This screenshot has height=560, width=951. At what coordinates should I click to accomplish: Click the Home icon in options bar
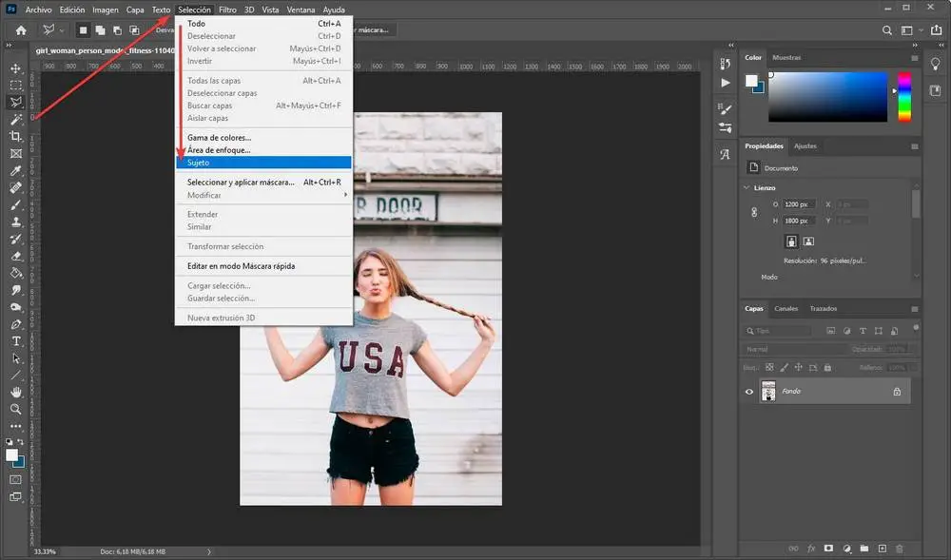coord(21,30)
